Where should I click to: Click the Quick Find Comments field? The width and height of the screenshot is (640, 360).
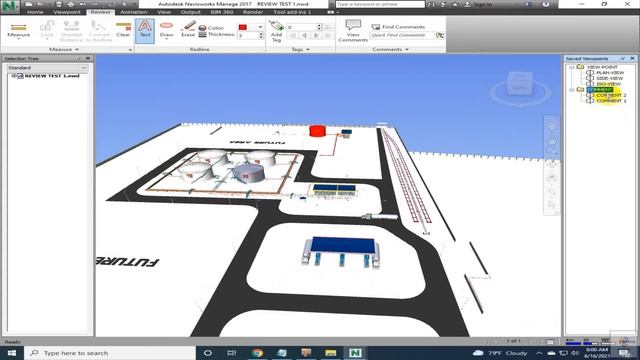point(402,36)
